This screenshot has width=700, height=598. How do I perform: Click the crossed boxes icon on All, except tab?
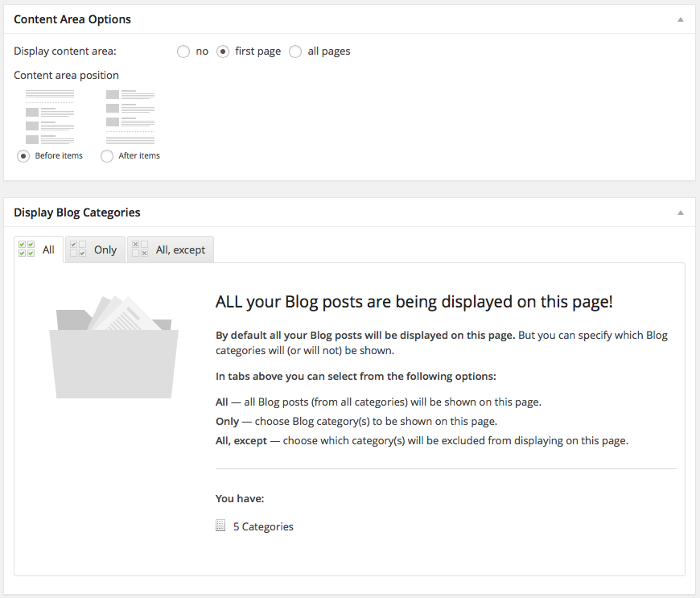140,249
